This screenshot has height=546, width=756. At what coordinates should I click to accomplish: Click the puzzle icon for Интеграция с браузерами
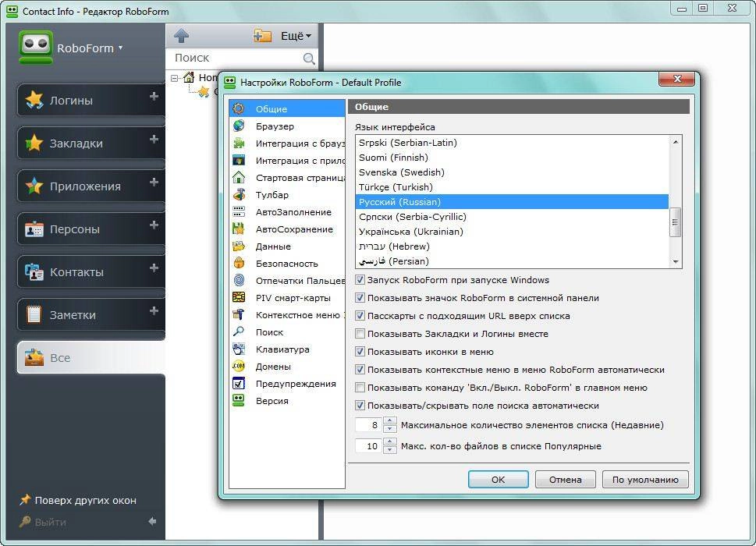pyautogui.click(x=239, y=143)
